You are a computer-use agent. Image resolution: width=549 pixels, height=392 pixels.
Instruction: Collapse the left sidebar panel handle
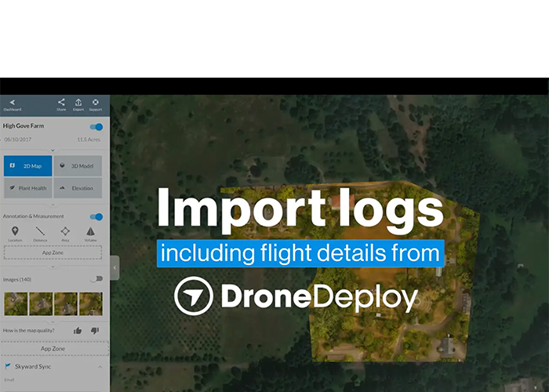pos(115,267)
